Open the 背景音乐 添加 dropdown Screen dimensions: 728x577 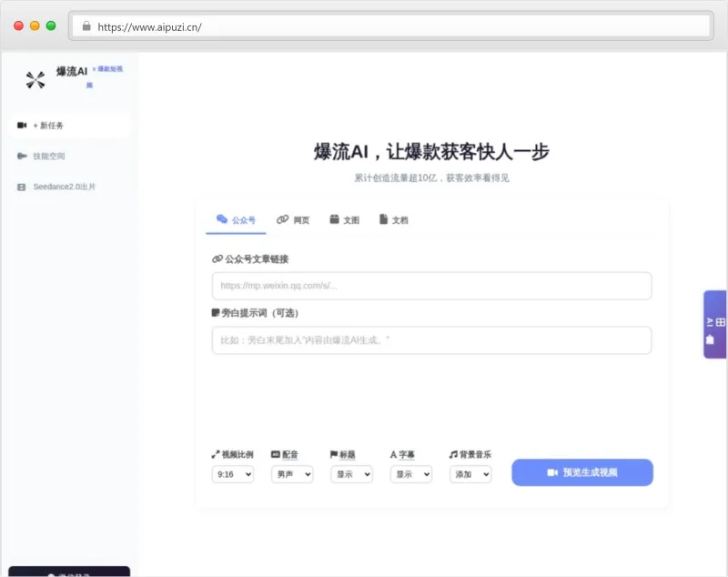[x=470, y=474]
